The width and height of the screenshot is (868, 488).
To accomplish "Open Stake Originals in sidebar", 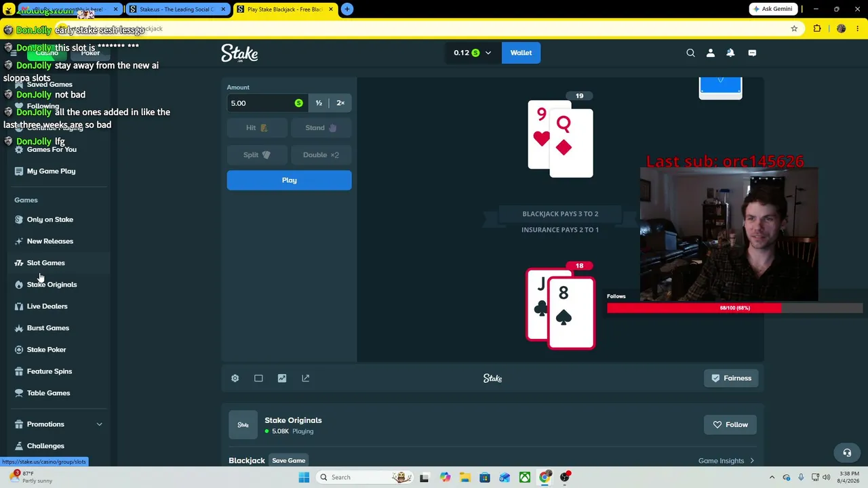I will [x=52, y=285].
